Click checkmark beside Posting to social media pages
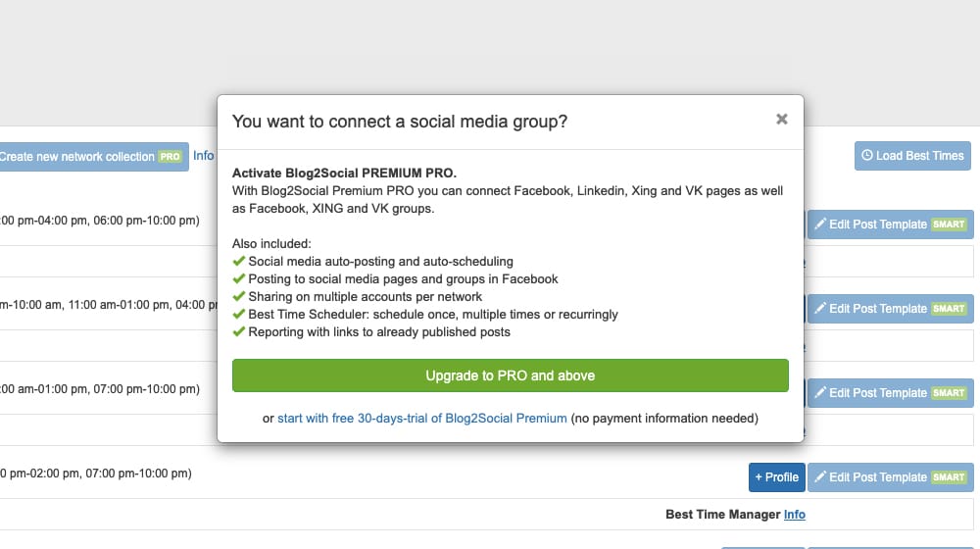 coord(238,278)
